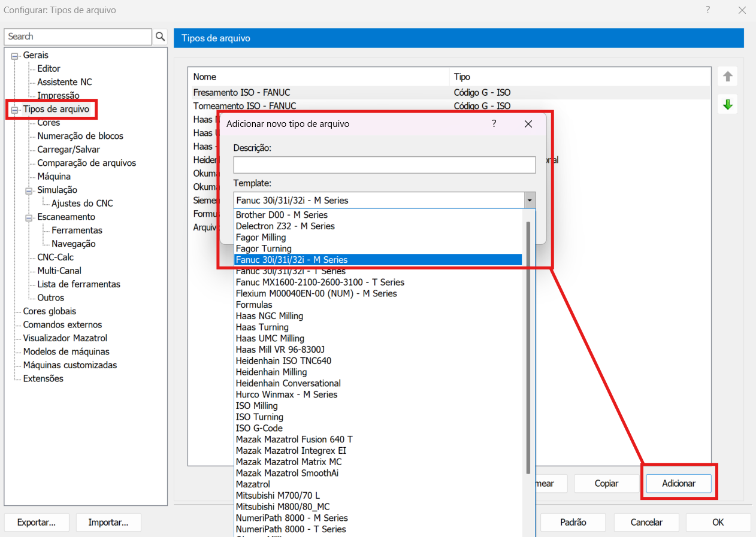The image size is (756, 537).
Task: Select Ferramentas under Escaneamento
Action: click(77, 230)
